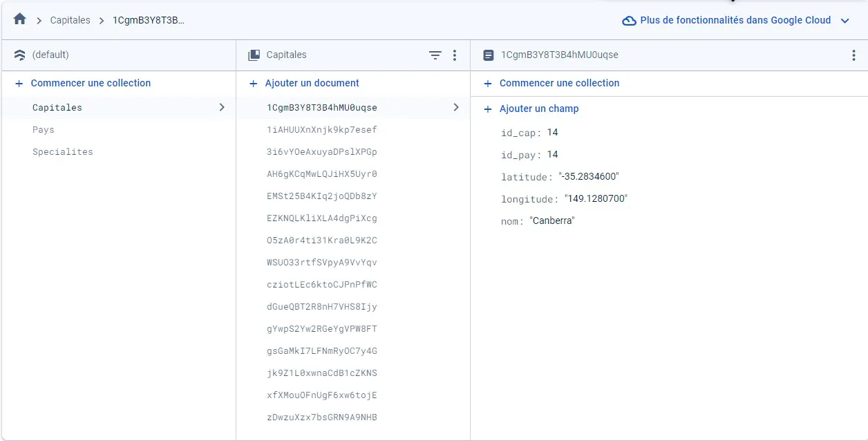Click the document icon in right header
Screen dimensions: 868x441
tap(489, 55)
